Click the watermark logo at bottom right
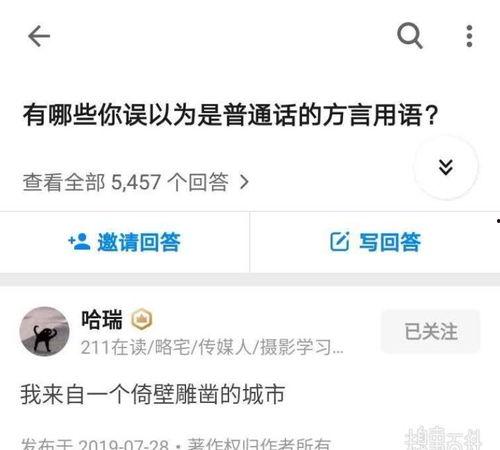 (443, 438)
